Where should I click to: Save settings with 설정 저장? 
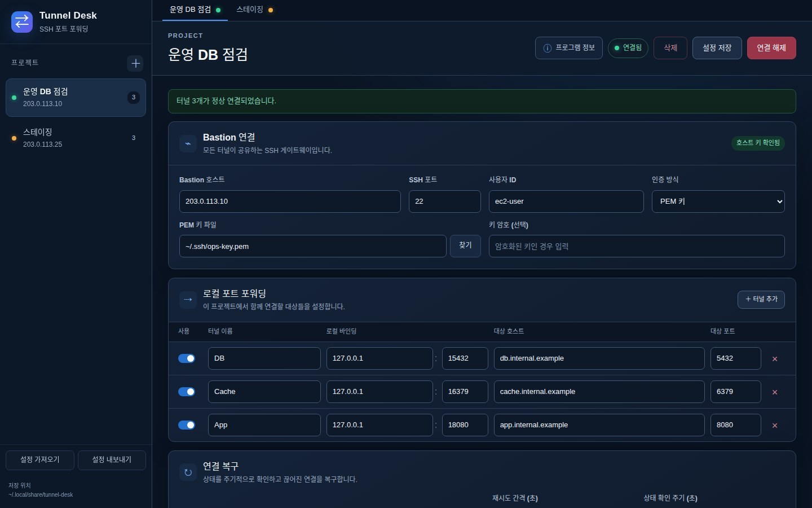[717, 48]
